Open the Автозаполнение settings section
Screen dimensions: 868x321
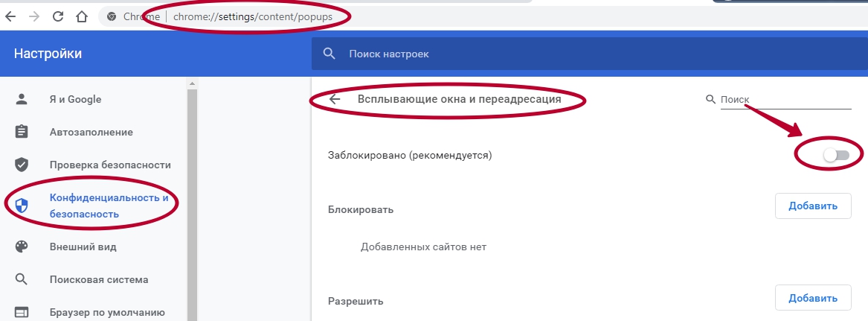pyautogui.click(x=91, y=133)
